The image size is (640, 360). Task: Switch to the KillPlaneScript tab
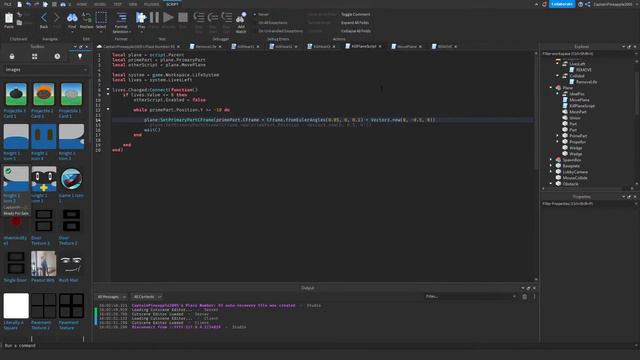364,47
